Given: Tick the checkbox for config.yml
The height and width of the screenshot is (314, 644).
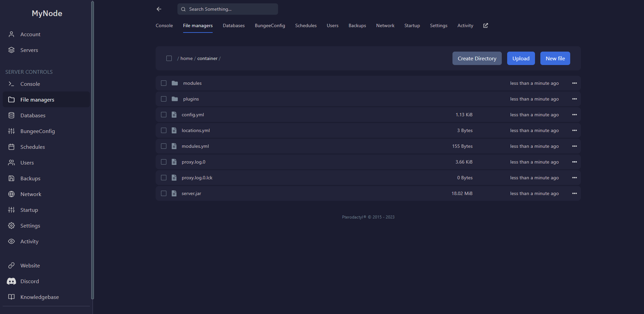Looking at the screenshot, I should pyautogui.click(x=164, y=115).
